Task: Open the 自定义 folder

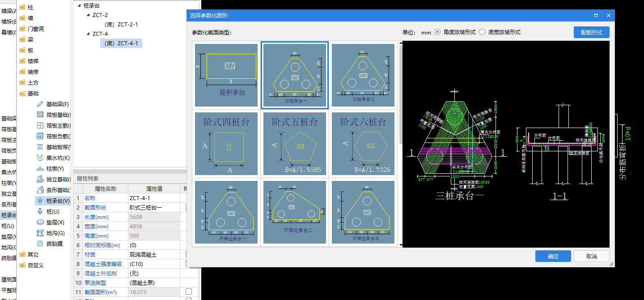Action: (x=22, y=266)
